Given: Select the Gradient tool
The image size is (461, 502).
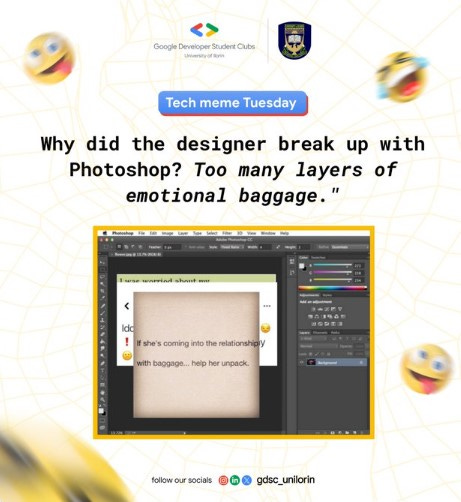Looking at the screenshot, I should 102,341.
